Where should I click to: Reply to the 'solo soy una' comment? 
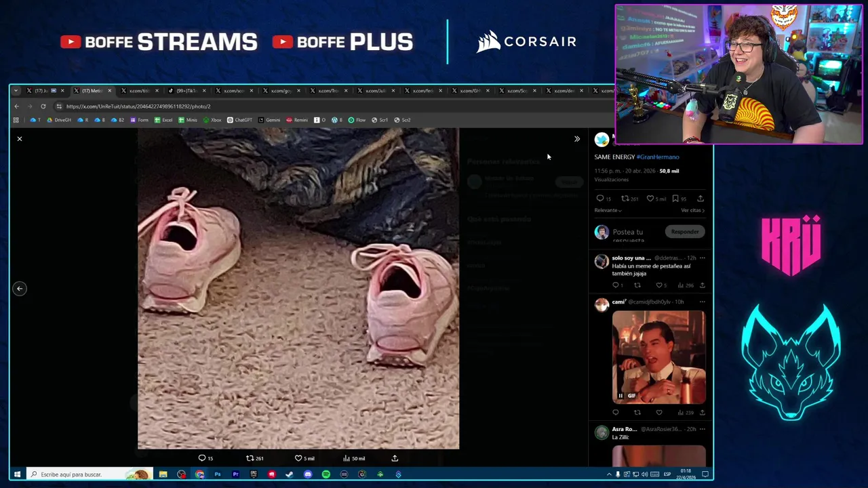point(617,285)
